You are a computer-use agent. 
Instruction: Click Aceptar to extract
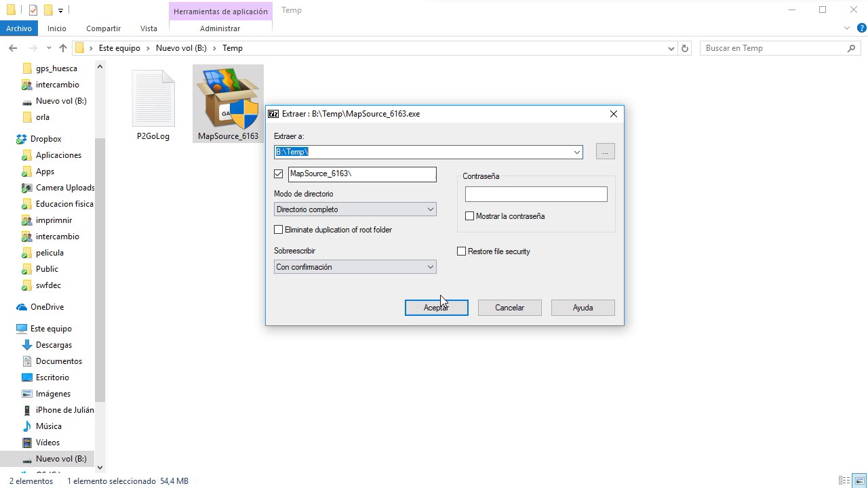coord(436,308)
